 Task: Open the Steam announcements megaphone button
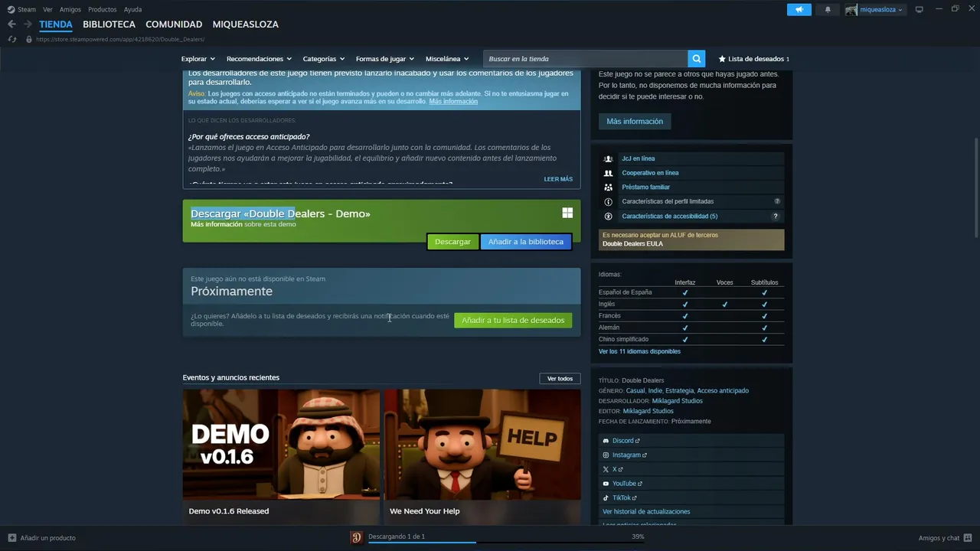[x=799, y=9]
